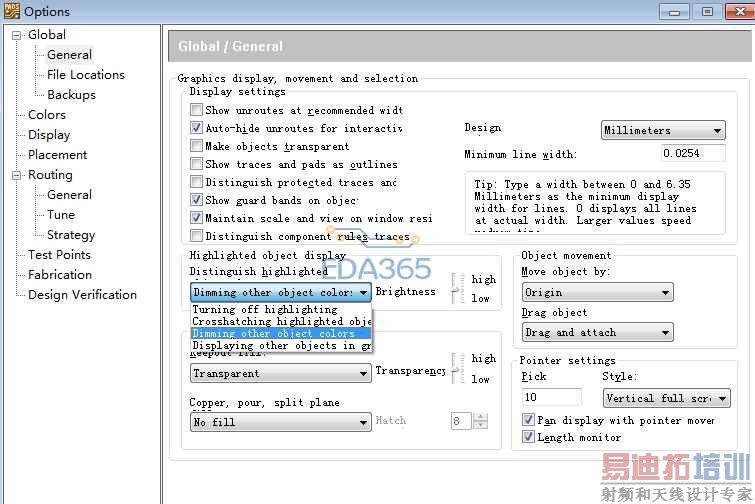Choose Dimming other object colors option
The width and height of the screenshot is (755, 504).
(281, 333)
